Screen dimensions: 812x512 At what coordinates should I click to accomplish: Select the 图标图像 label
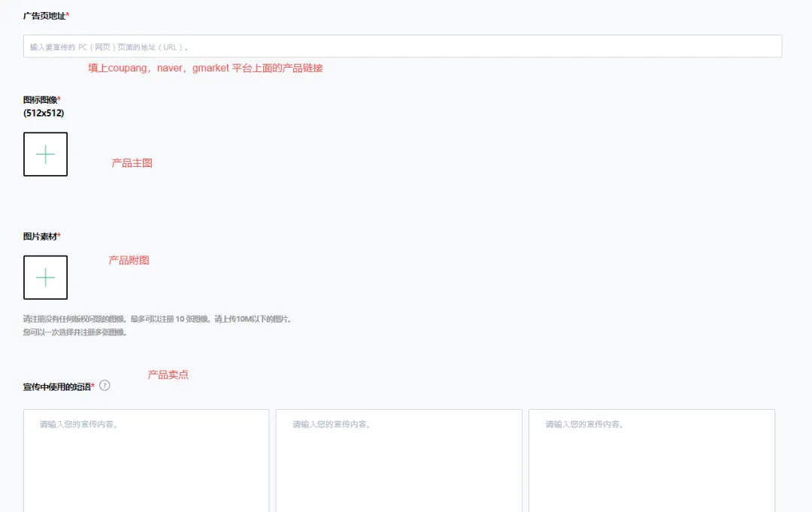click(41, 100)
